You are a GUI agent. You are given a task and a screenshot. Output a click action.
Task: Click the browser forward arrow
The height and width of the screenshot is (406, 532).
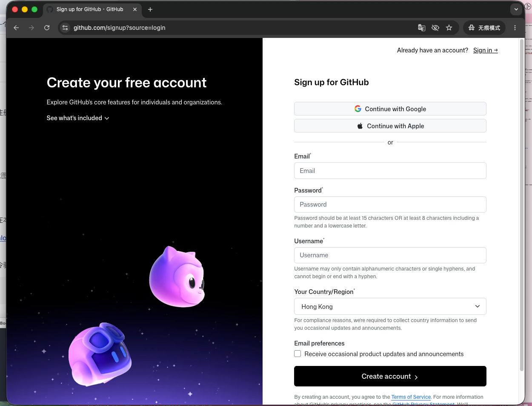click(31, 28)
